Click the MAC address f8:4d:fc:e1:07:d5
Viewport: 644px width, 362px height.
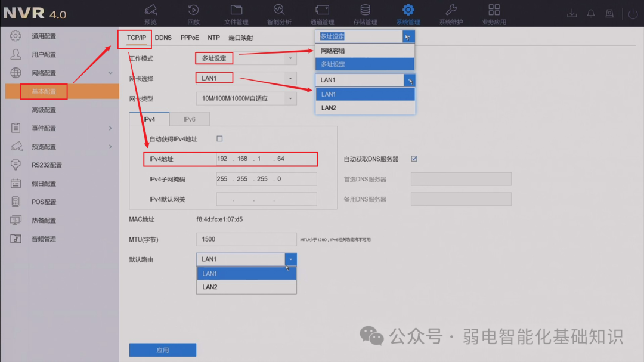[x=219, y=219]
